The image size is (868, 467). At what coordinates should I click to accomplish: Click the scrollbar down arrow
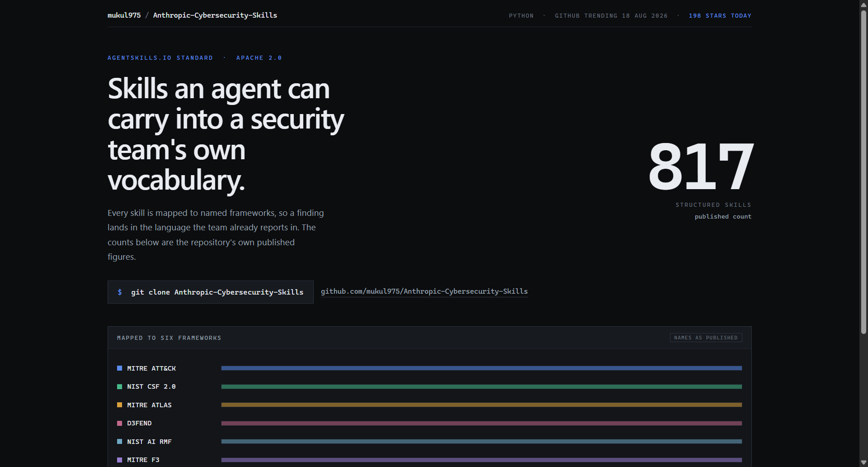click(863, 462)
